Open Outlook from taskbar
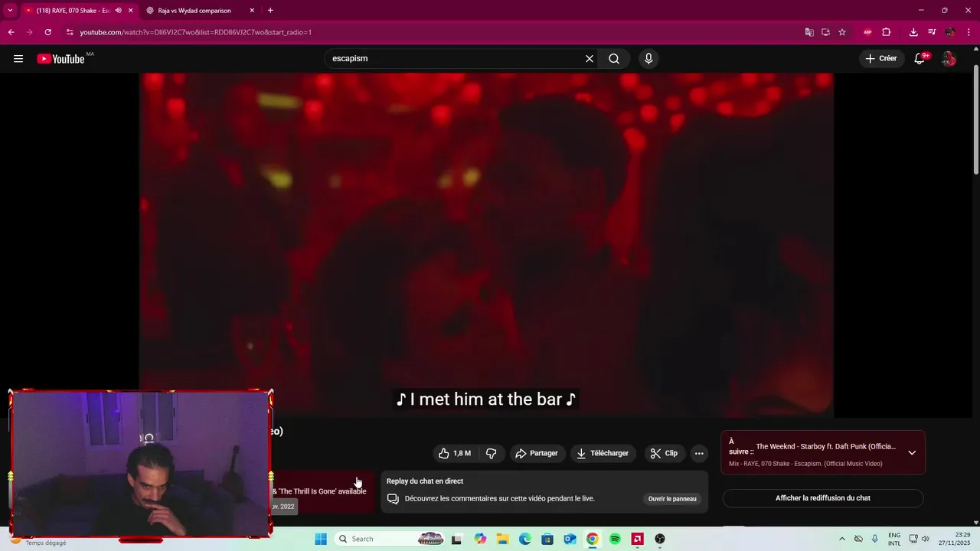980x551 pixels. pyautogui.click(x=570, y=539)
